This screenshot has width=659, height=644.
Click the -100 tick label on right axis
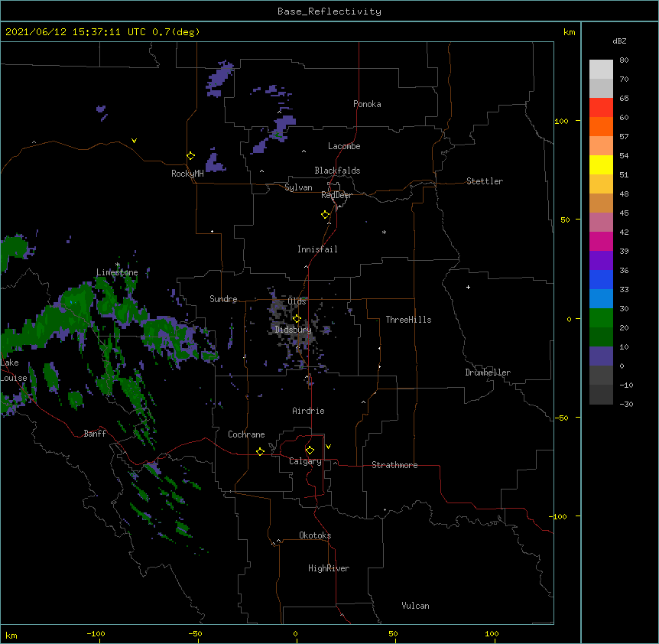558,516
